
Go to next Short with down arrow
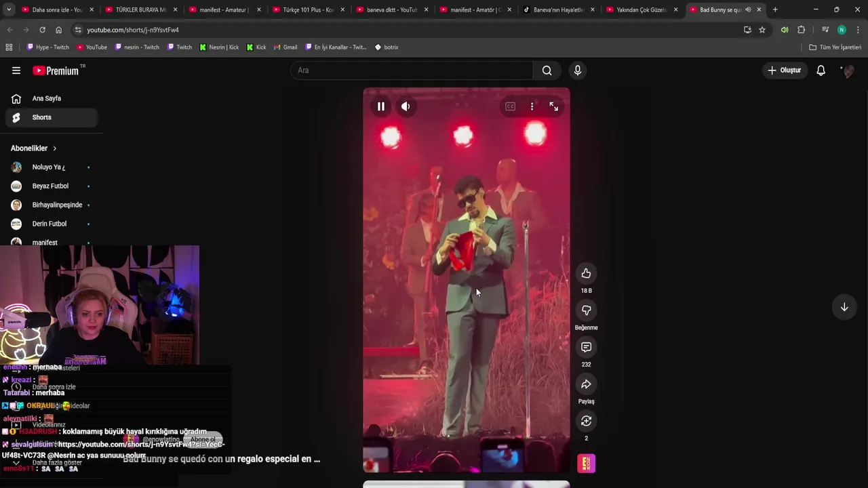[844, 307]
